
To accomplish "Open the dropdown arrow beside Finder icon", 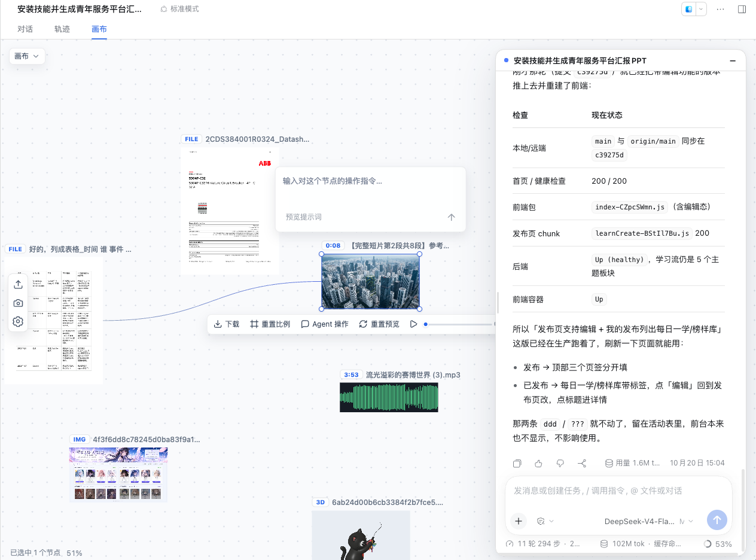I will pyautogui.click(x=701, y=9).
